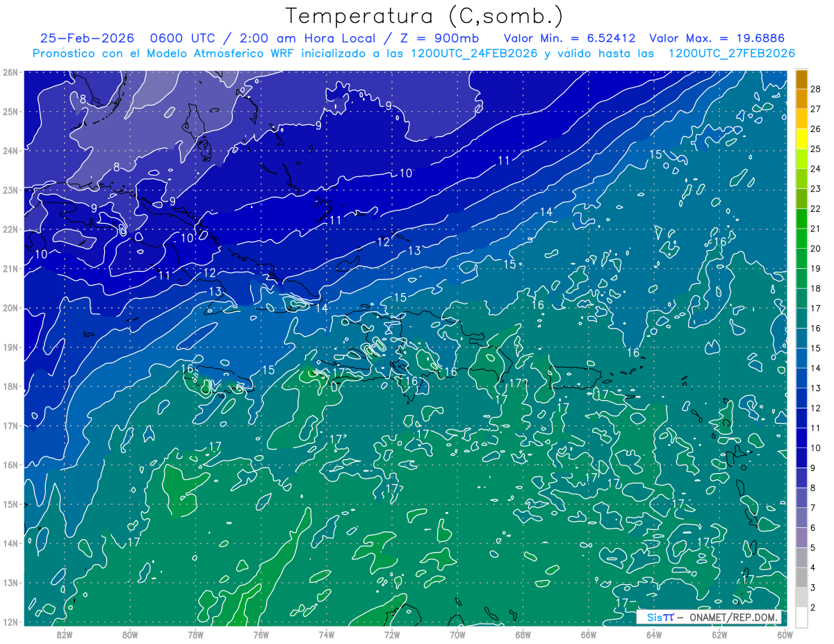Click the '0600 UTC' time label
This screenshot has height=644, width=834.
pyautogui.click(x=182, y=38)
